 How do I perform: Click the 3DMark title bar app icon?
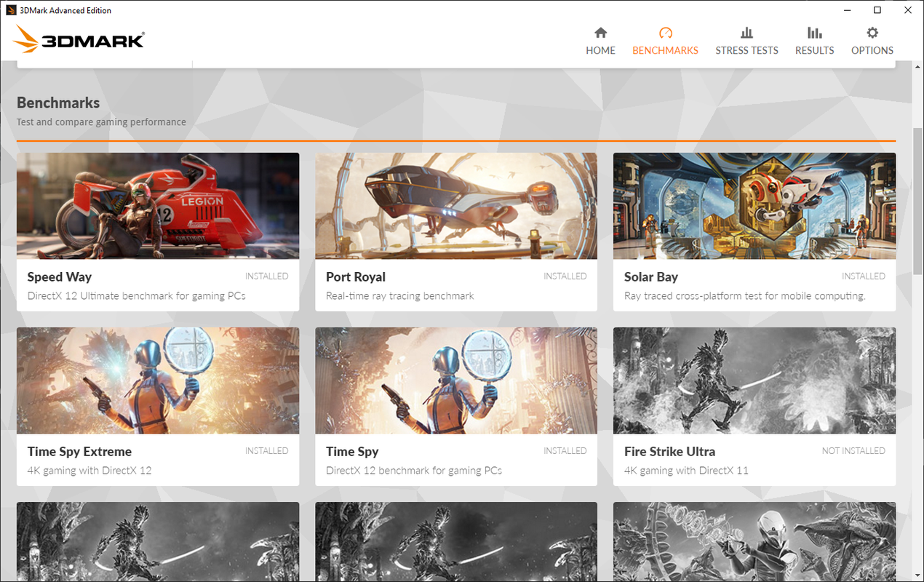(11, 10)
